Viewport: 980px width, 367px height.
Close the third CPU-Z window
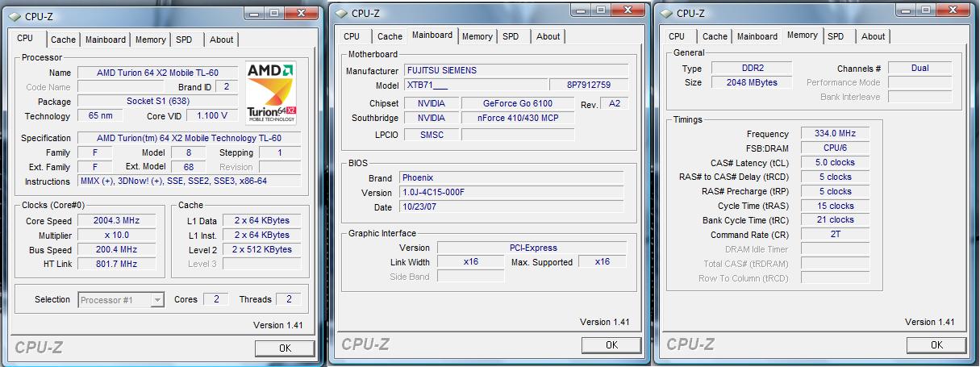[955, 11]
